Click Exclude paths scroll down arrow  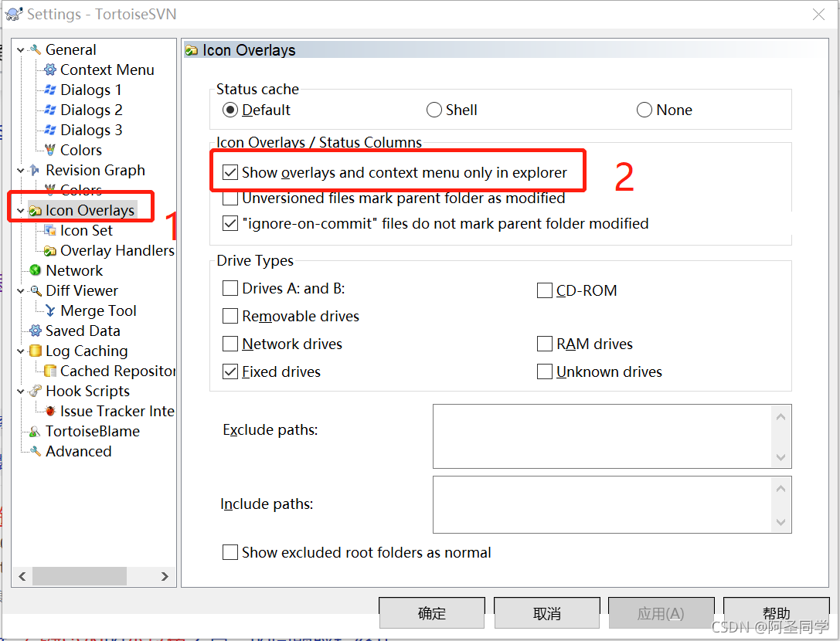click(781, 457)
